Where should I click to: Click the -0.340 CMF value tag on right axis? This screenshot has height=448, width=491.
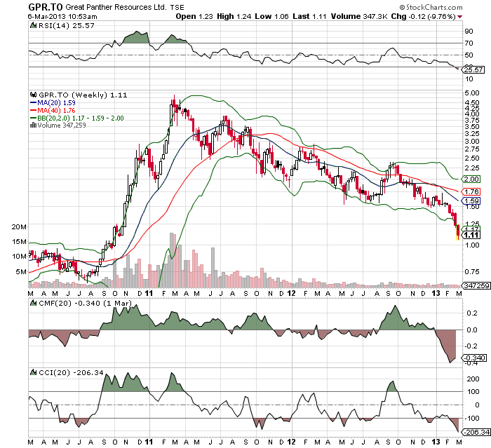[475, 358]
